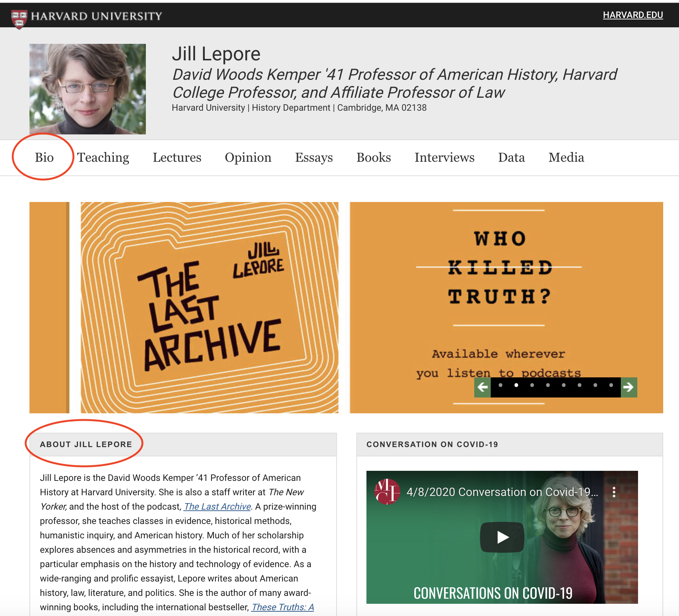Click the previous slide left arrow

point(482,387)
